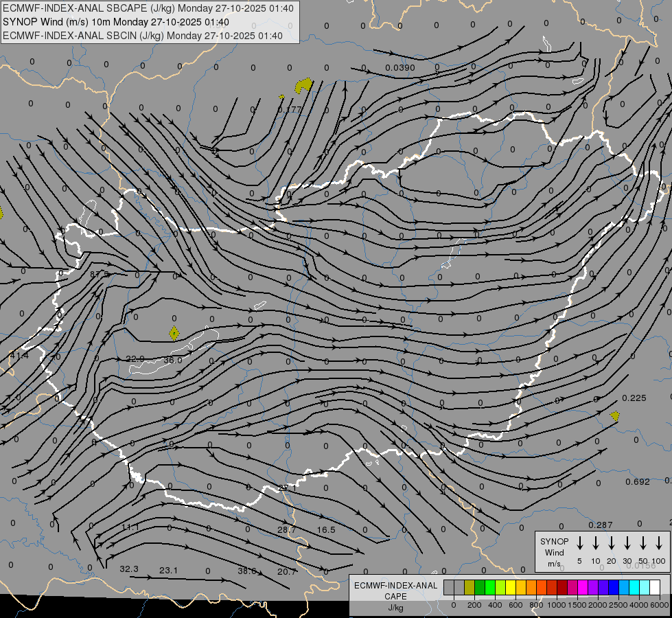Click the 23.1 value label
This screenshot has width=672, height=618.
(168, 571)
